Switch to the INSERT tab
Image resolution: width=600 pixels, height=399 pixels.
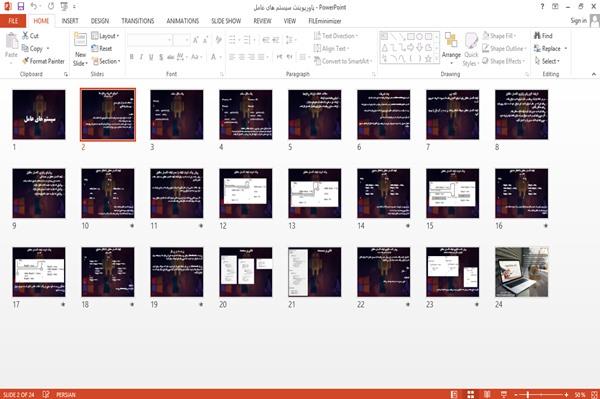[70, 21]
